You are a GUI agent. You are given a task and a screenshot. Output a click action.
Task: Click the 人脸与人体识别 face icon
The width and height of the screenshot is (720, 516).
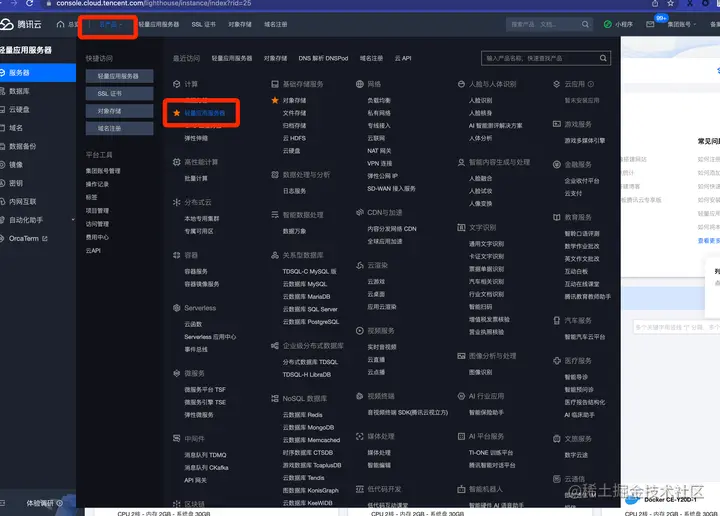click(x=461, y=84)
